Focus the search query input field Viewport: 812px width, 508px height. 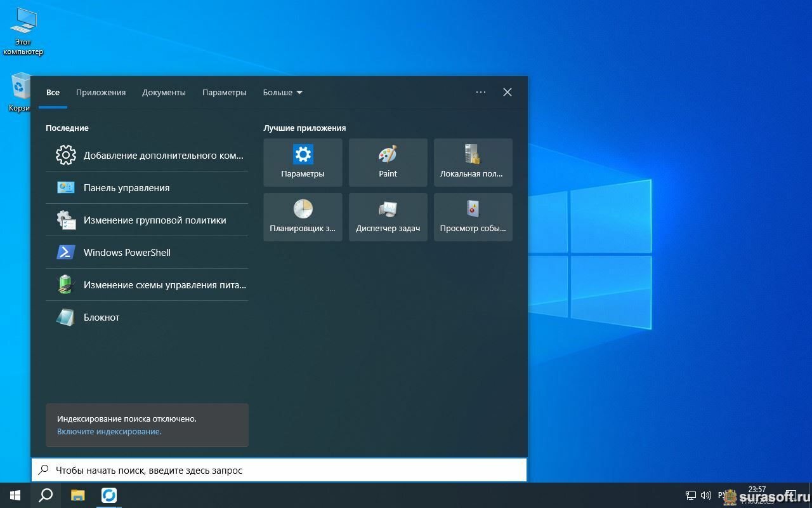pos(279,470)
